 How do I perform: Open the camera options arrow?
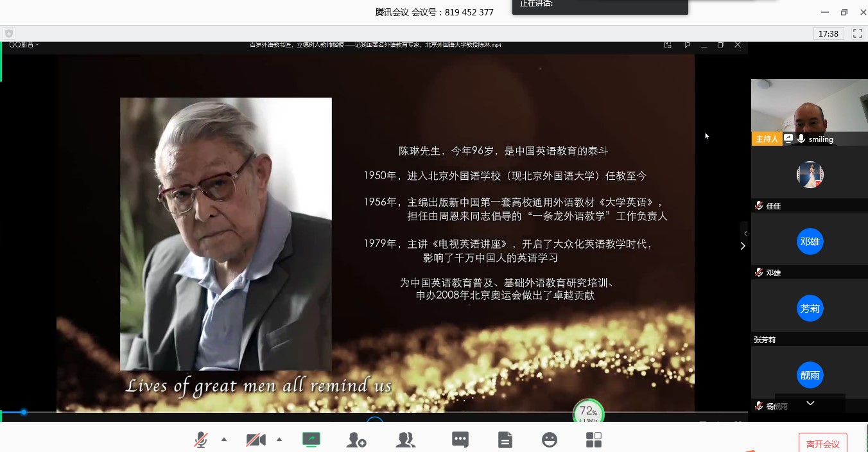point(279,440)
